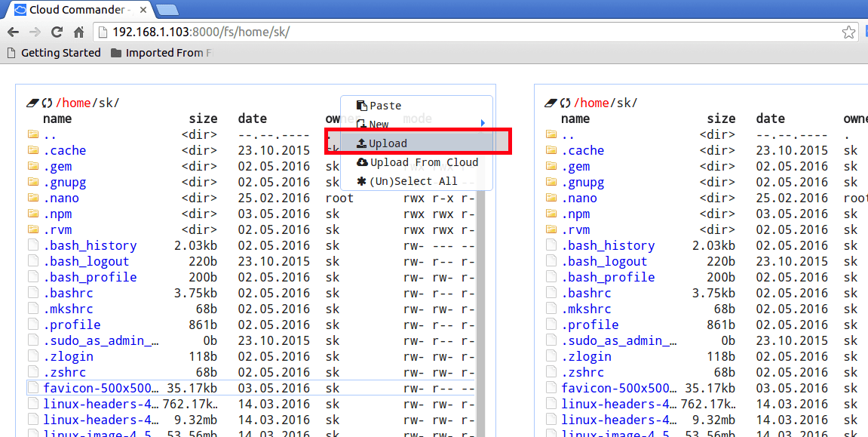Select Upload in the context menu

(388, 143)
